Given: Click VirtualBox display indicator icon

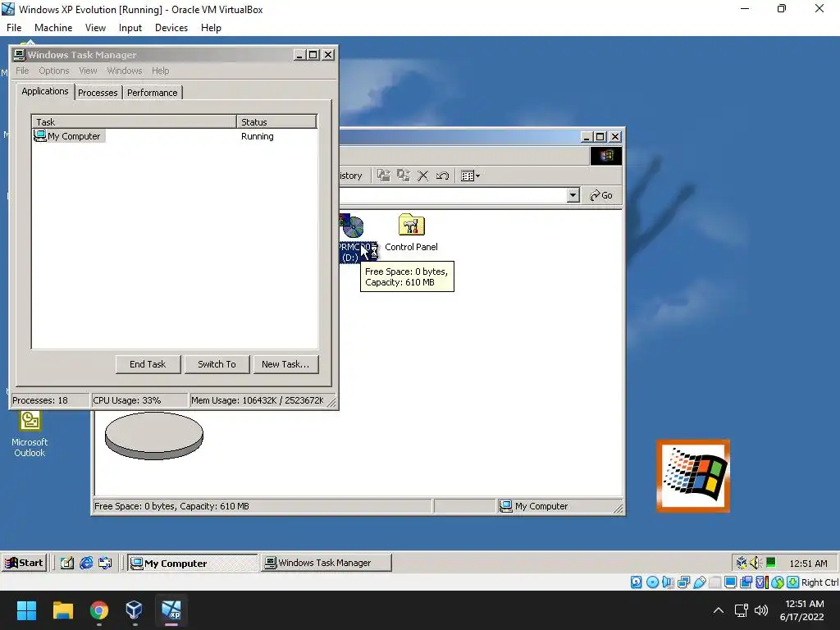Looking at the screenshot, I should coord(730,582).
